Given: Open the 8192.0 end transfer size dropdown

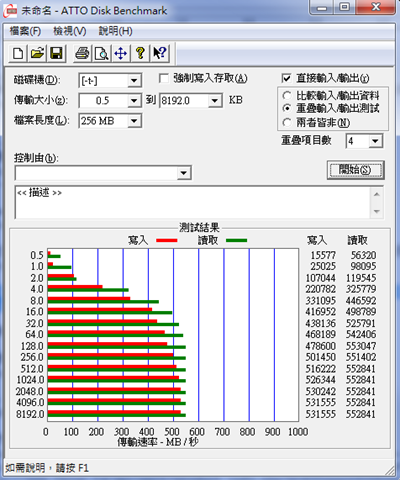Looking at the screenshot, I should click(x=215, y=101).
